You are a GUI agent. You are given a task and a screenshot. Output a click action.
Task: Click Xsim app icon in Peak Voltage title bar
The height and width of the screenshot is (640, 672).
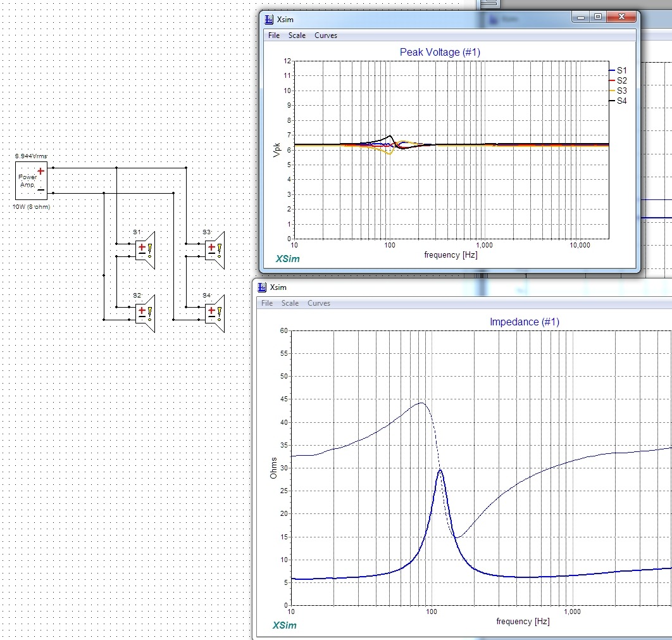pos(269,20)
